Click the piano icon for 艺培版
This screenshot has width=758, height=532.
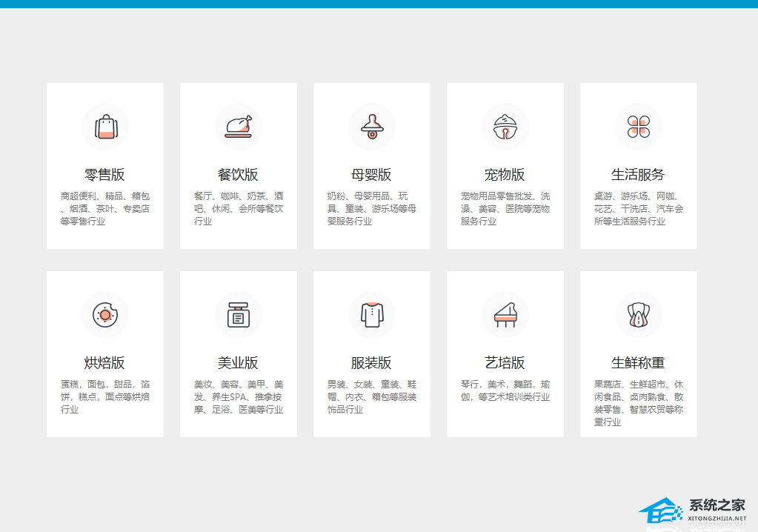coord(505,315)
